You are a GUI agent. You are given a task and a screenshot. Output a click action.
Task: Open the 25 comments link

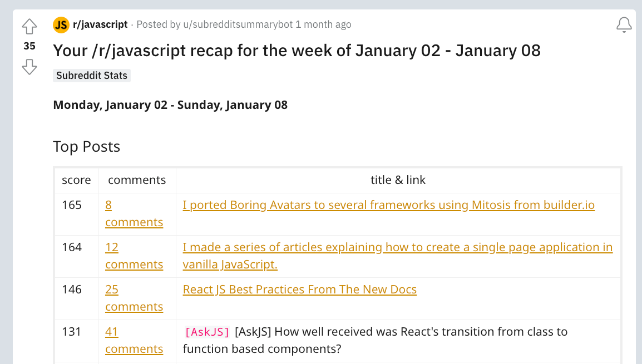point(134,298)
